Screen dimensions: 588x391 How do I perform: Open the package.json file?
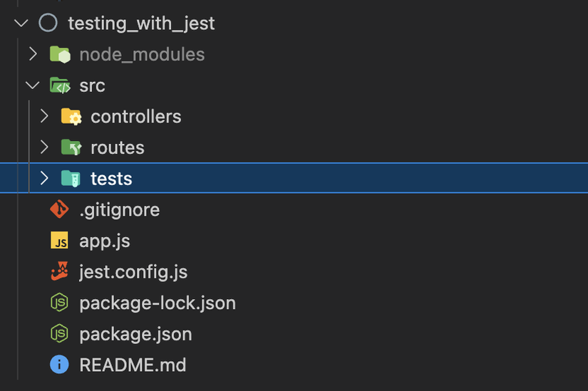[x=135, y=334]
